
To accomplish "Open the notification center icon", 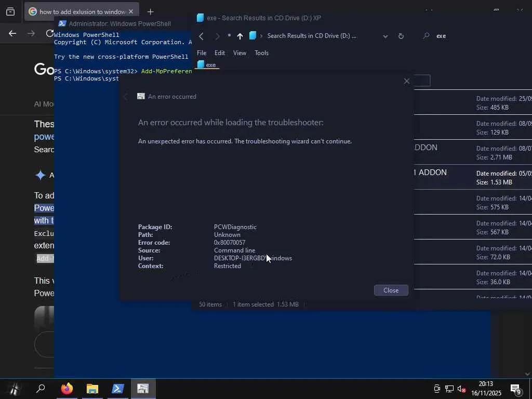I will [x=516, y=389].
